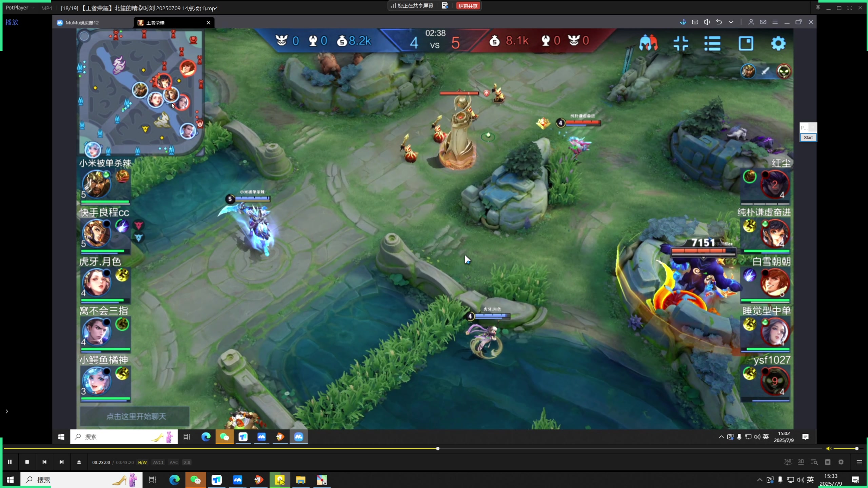This screenshot has width=868, height=488.
Task: Open the chapter/bookmark search icon
Action: coord(814,462)
